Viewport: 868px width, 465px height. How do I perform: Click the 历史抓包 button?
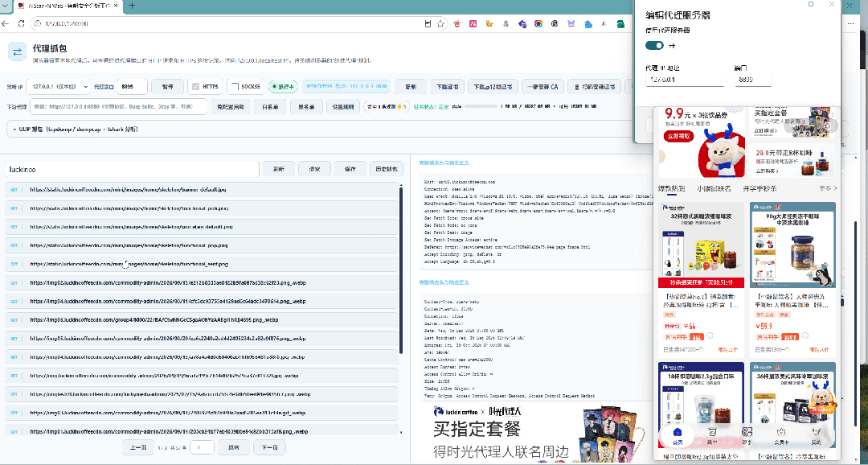[387, 169]
